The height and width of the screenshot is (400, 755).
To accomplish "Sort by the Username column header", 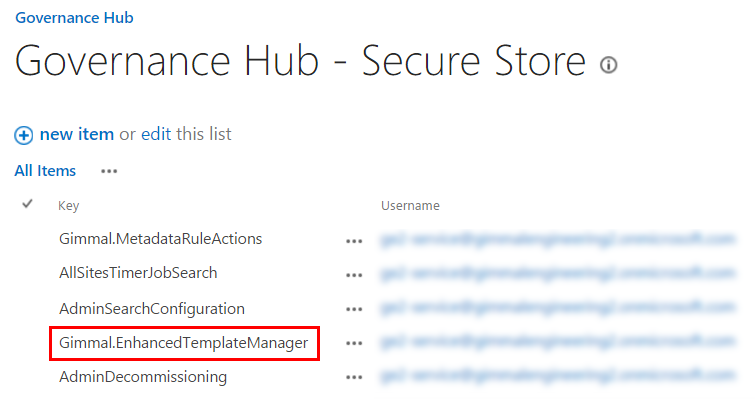I will click(x=410, y=206).
